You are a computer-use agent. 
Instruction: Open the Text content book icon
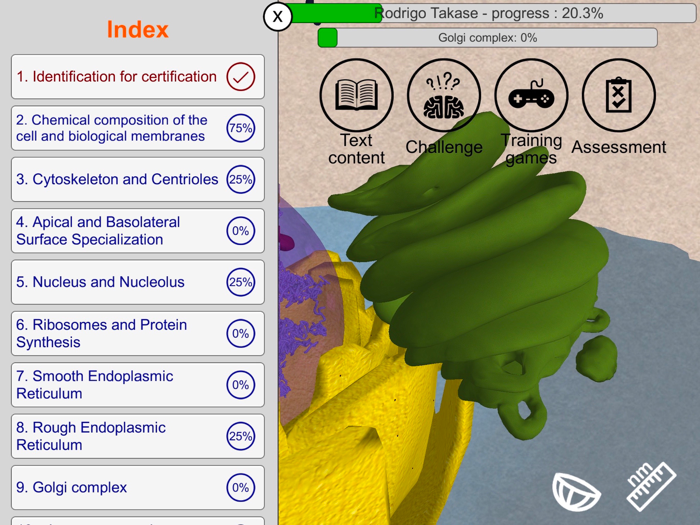356,95
